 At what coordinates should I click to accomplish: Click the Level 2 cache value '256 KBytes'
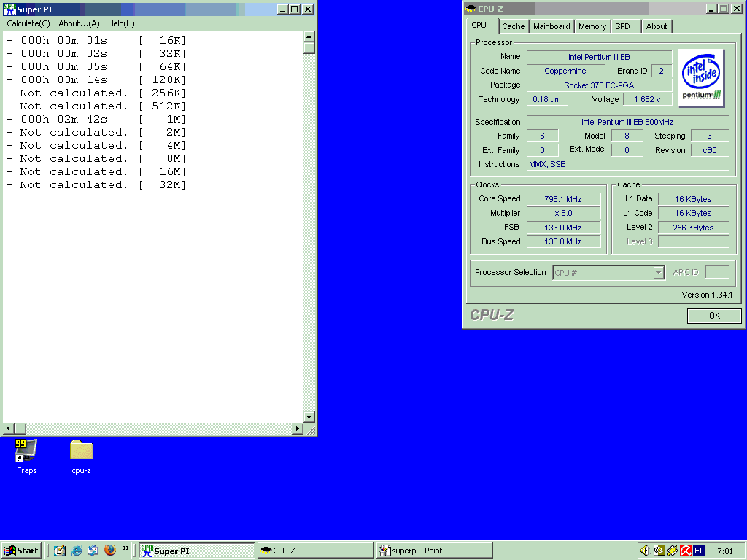[x=693, y=227]
